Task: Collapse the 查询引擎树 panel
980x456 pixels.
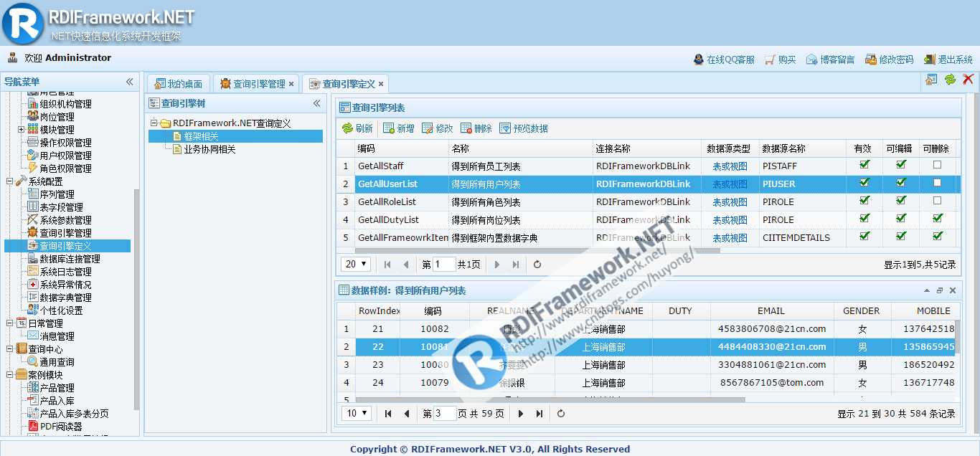Action: point(317,103)
